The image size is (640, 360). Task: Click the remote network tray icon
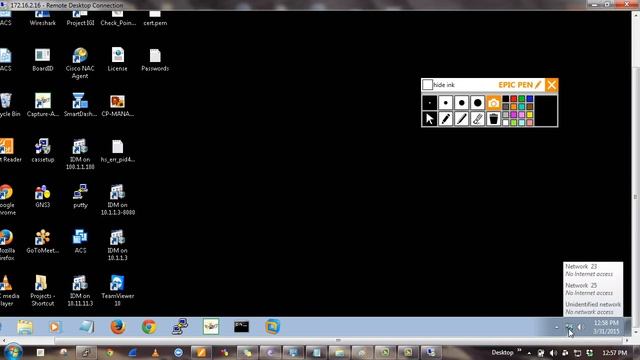569,327
